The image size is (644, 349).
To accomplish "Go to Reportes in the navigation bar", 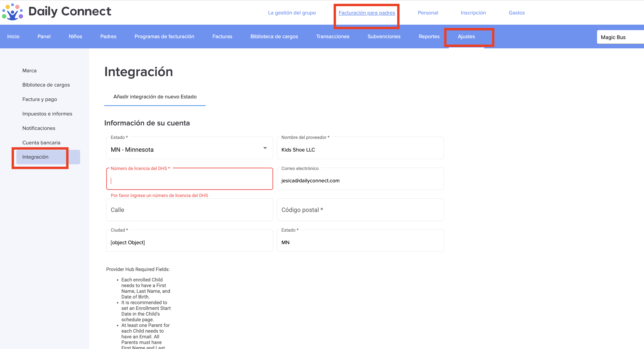I will (429, 37).
